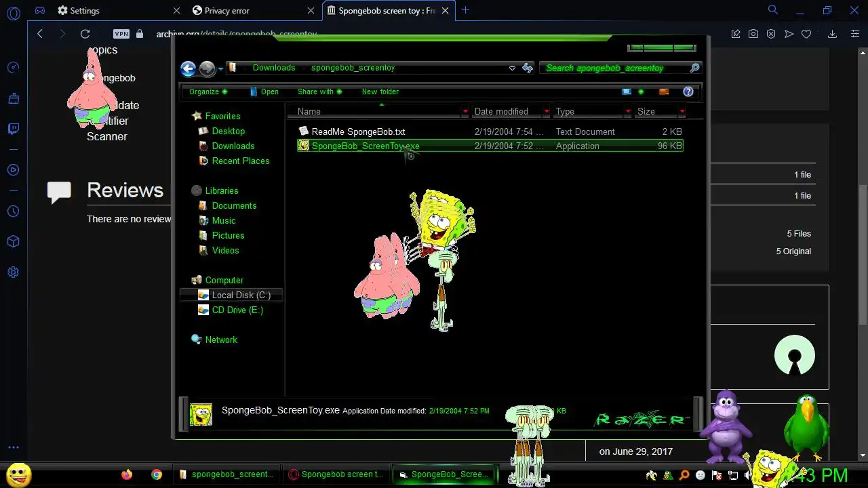
Task: Go back in the Explorer window
Action: pos(188,68)
